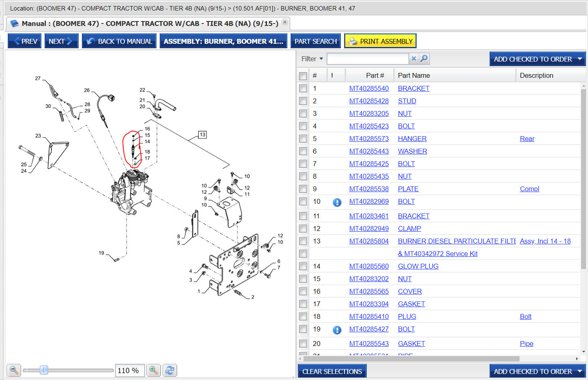
Task: Tick the checkbox for GLOW PLUG row
Action: tap(303, 267)
